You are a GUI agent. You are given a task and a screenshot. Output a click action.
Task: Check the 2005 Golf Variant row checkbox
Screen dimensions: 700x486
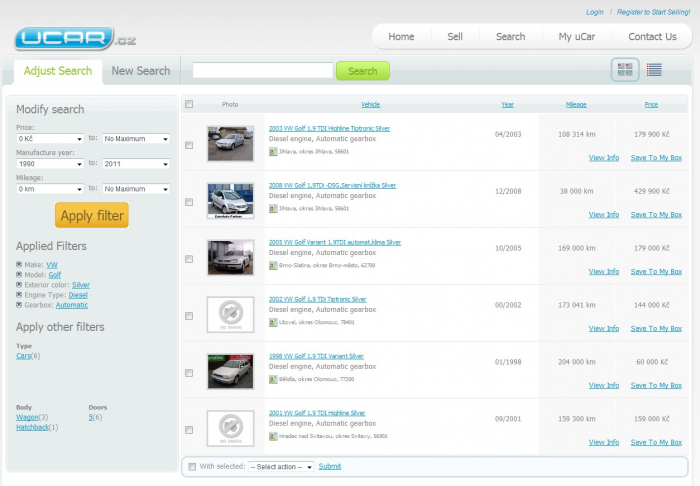point(189,259)
